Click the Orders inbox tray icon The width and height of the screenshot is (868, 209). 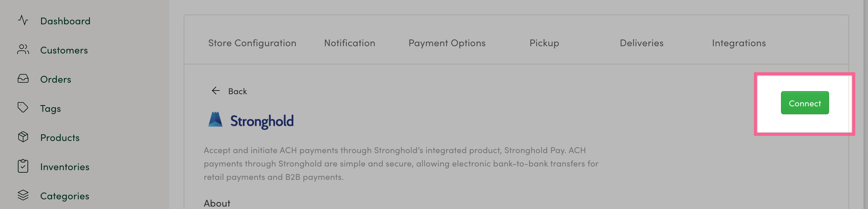tap(23, 79)
